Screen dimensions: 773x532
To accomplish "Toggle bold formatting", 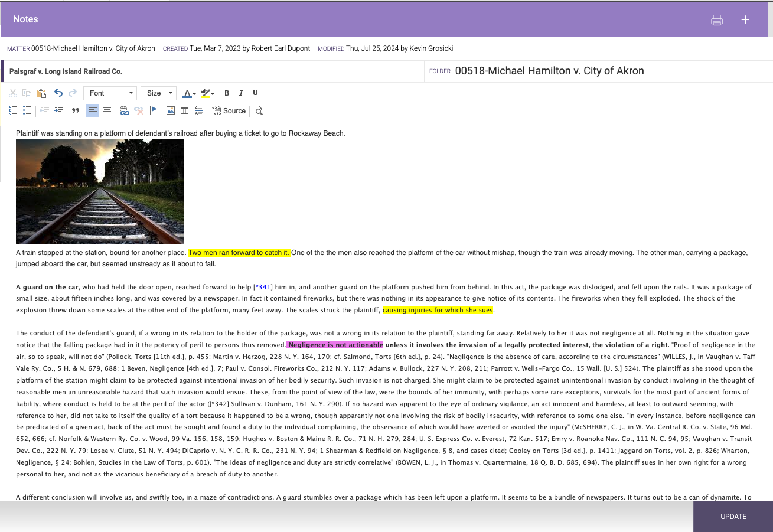I will (x=227, y=93).
